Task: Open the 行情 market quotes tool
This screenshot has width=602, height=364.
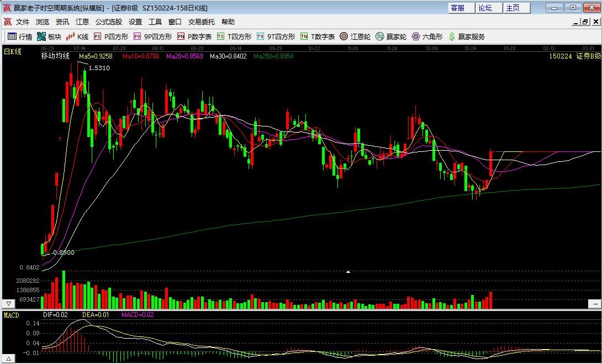Action: 20,36
